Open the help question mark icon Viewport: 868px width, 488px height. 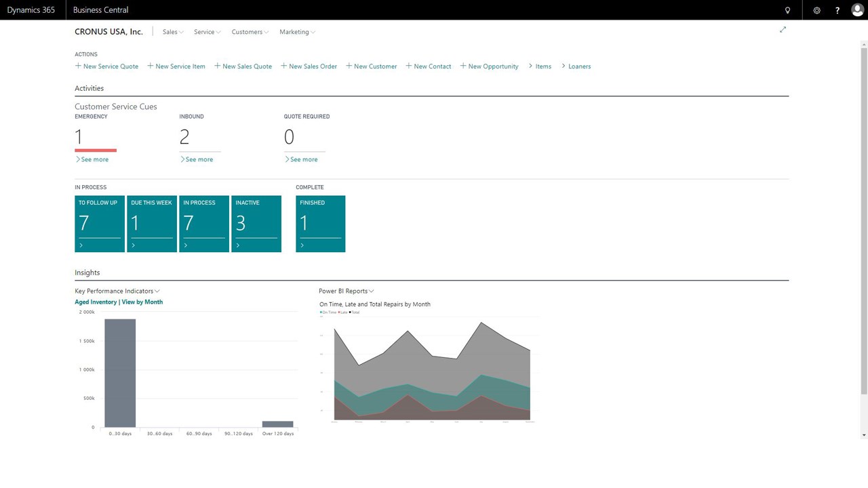coord(837,10)
